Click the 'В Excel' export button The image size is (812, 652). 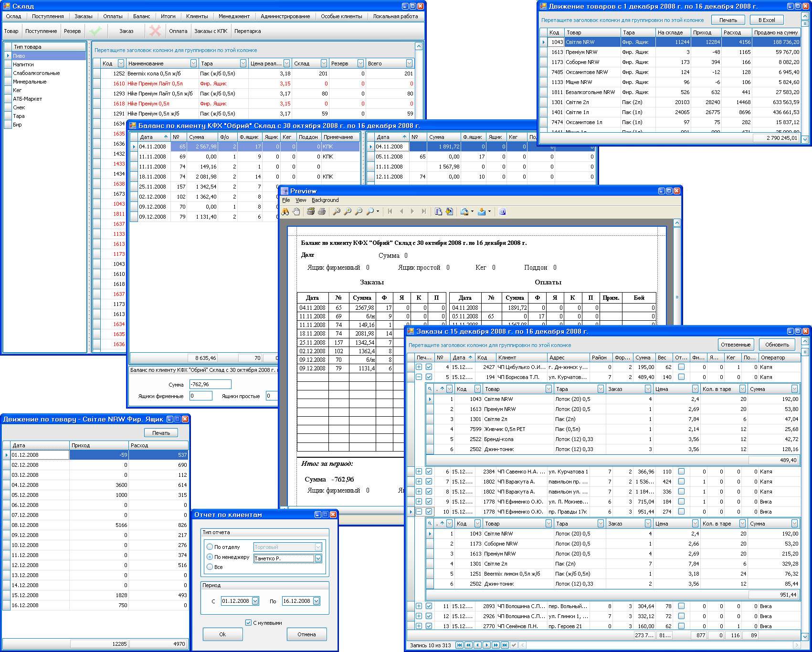767,20
